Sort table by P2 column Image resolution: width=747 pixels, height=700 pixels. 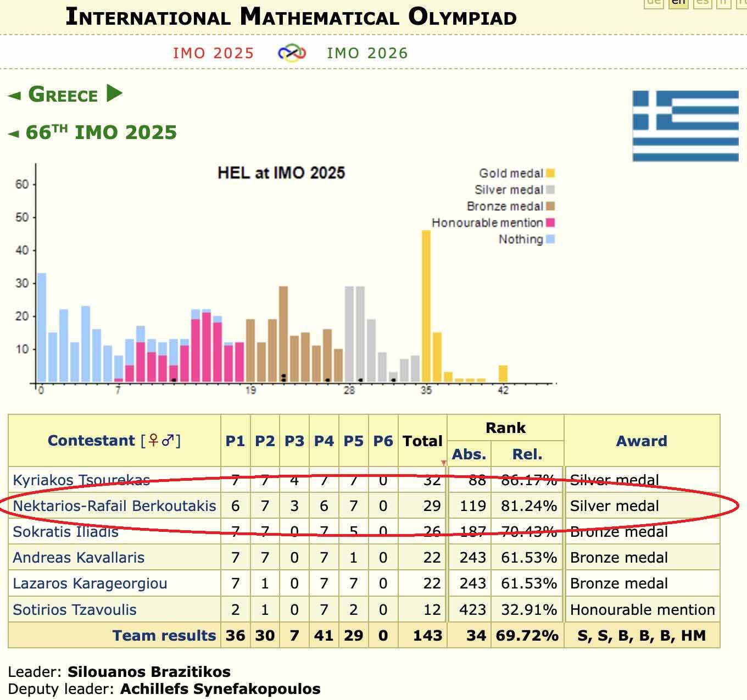coord(265,441)
